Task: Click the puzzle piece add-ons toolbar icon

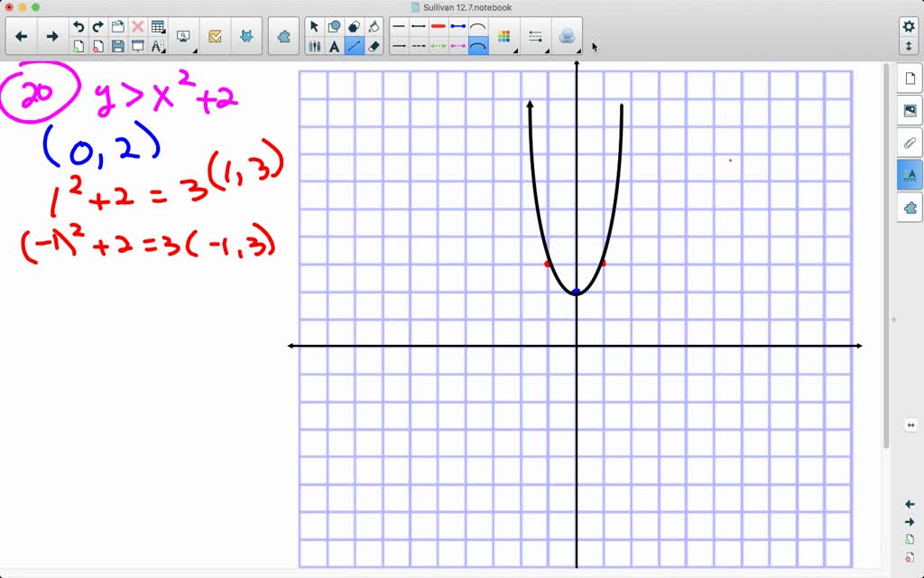Action: (x=283, y=36)
